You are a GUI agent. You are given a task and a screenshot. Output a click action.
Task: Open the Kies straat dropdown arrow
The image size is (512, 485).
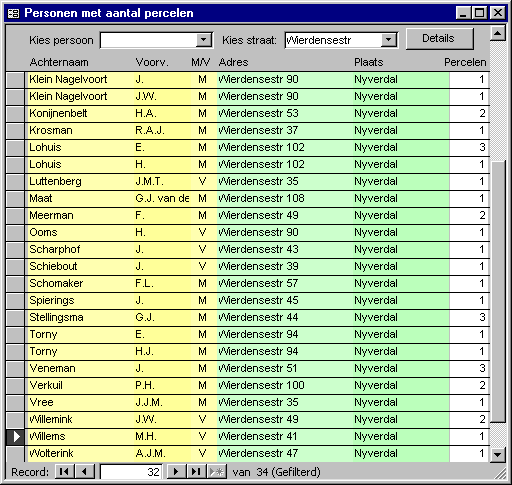click(388, 40)
